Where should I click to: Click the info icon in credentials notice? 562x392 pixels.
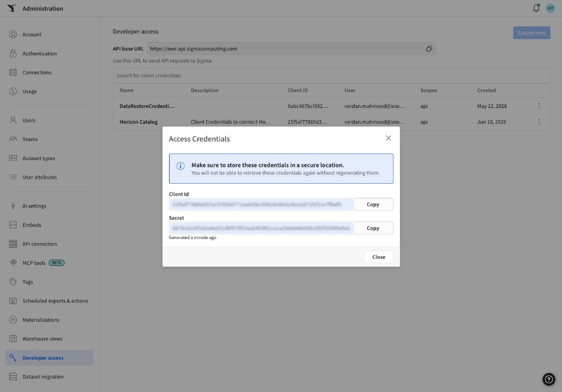(181, 166)
